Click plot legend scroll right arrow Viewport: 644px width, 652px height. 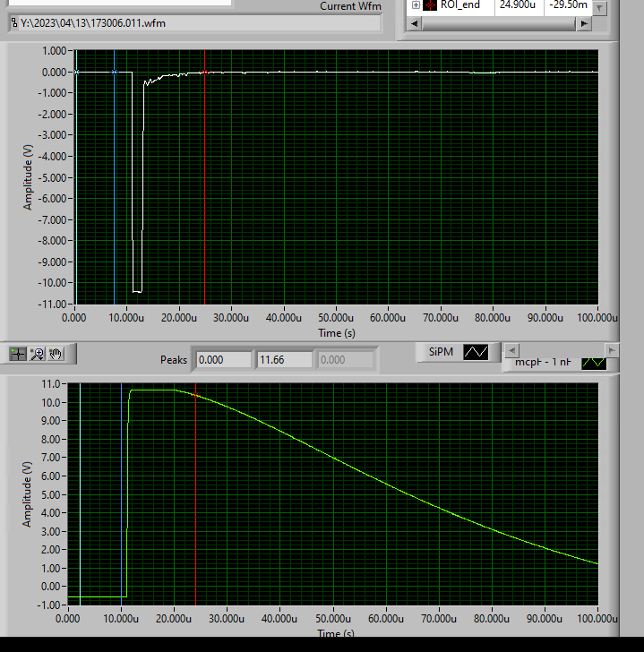coord(612,350)
